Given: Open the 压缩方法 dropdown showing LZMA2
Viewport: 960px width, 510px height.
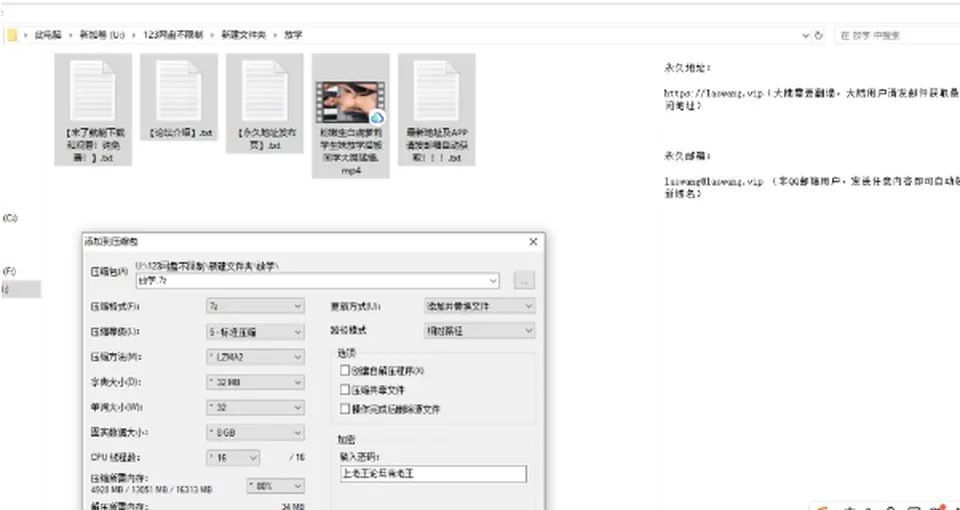Looking at the screenshot, I should coord(255,356).
